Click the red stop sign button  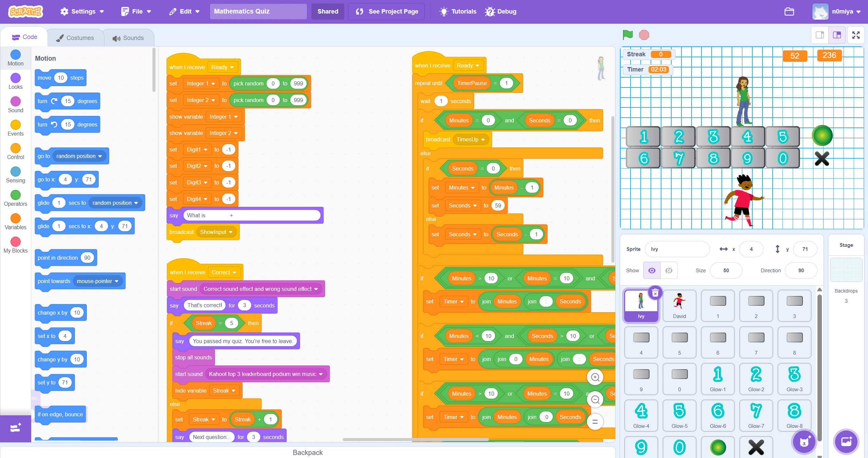click(x=644, y=35)
